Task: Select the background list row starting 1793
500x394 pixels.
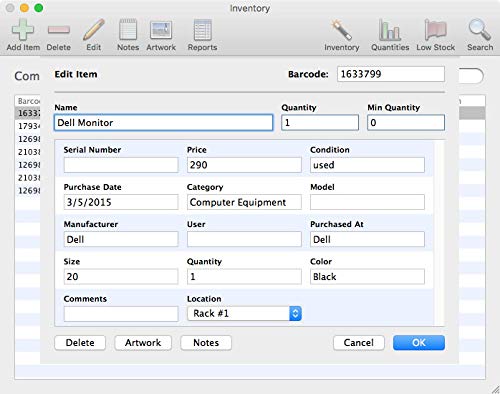Action: click(x=28, y=126)
